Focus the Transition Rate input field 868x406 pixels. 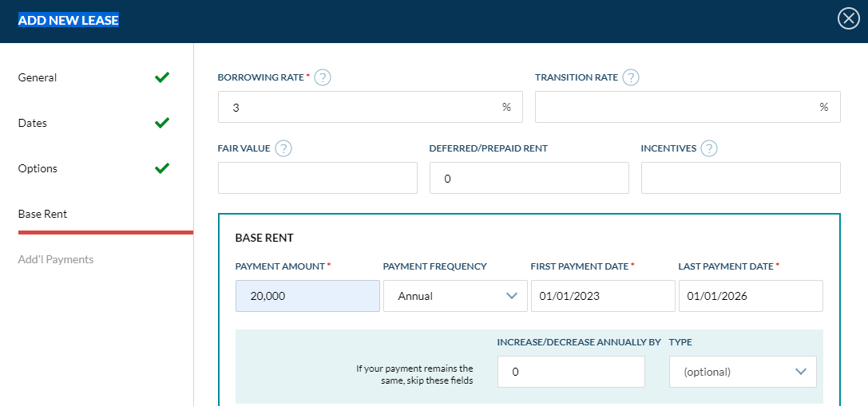(x=675, y=107)
